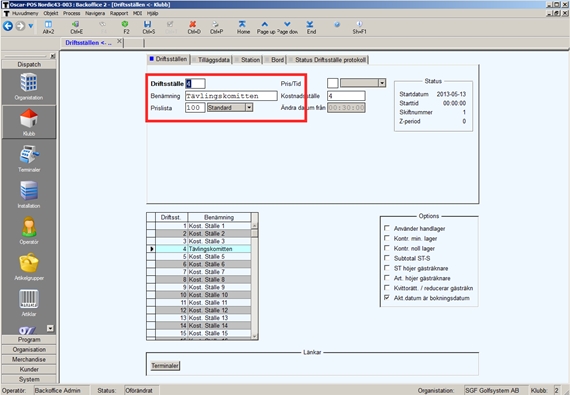Open the Hjälp menu

[153, 13]
